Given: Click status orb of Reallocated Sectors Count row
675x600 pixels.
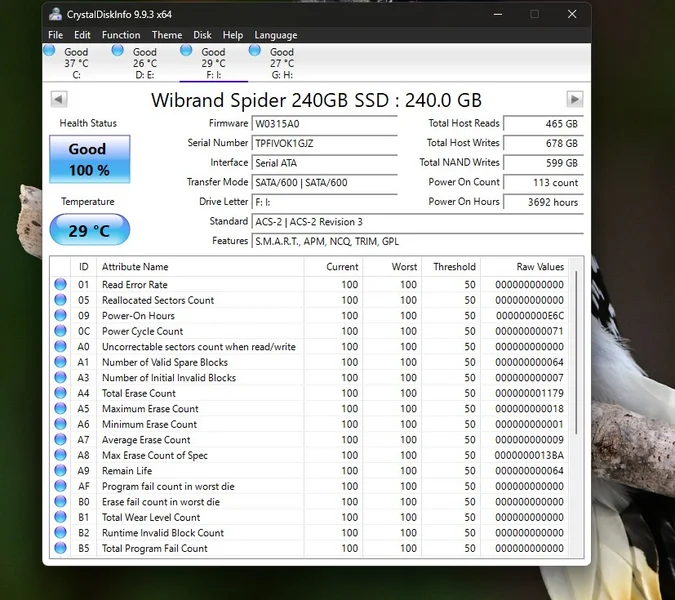Looking at the screenshot, I should pyautogui.click(x=60, y=300).
